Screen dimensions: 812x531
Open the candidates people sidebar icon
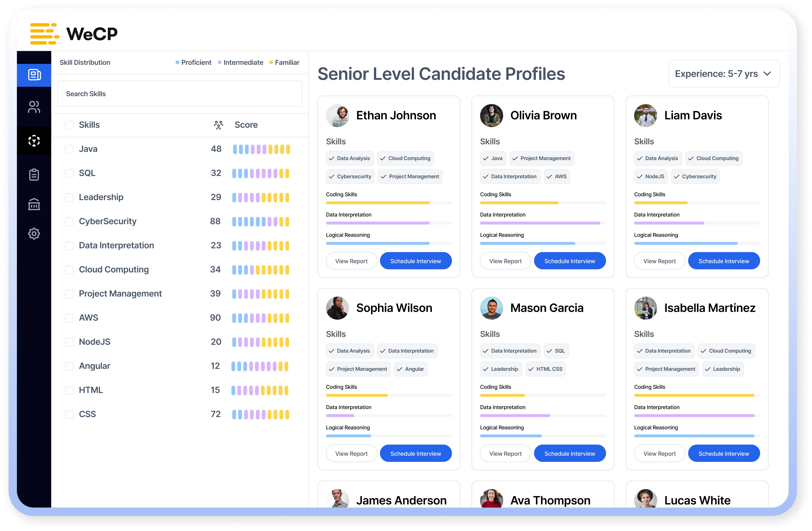[34, 107]
